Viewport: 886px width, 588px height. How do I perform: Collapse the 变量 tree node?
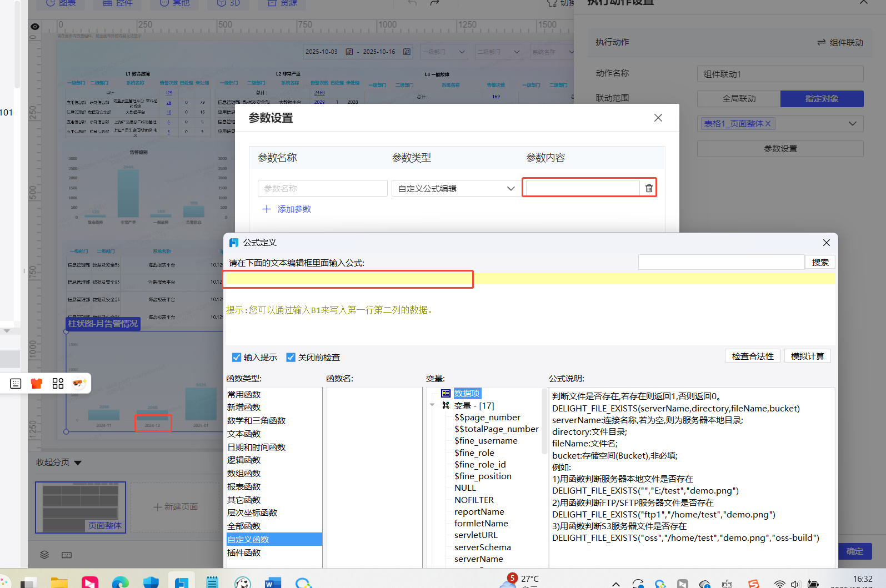[433, 406]
